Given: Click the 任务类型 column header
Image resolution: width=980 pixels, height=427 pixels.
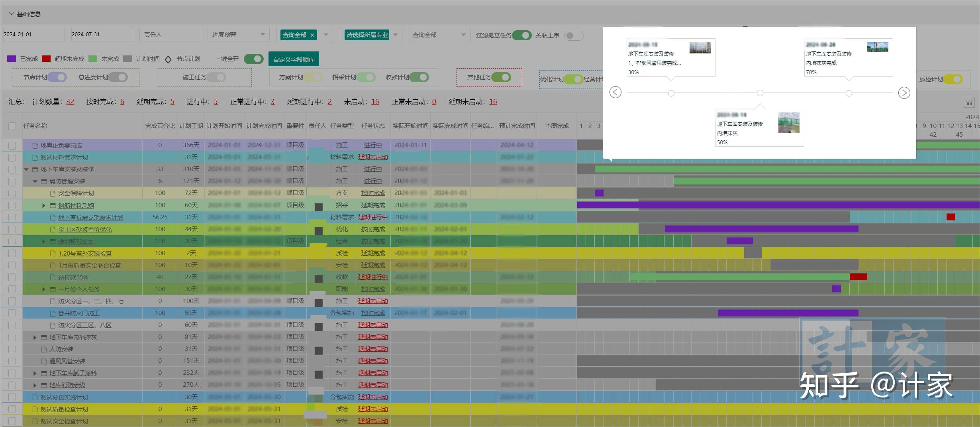Looking at the screenshot, I should [x=342, y=126].
